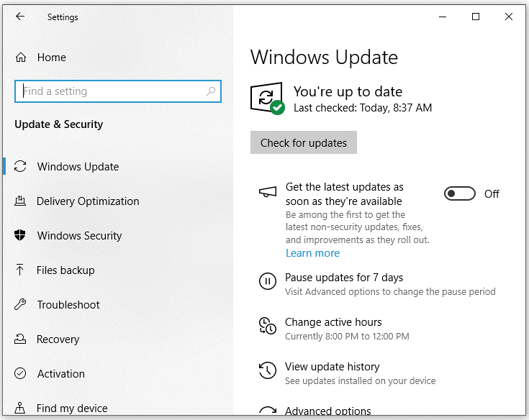Click the Troubleshoot wrench icon
529x420 pixels.
click(x=21, y=305)
